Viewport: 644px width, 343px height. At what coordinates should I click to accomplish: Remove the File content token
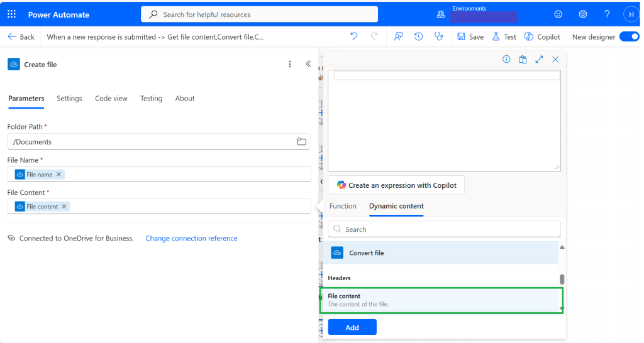coord(64,207)
